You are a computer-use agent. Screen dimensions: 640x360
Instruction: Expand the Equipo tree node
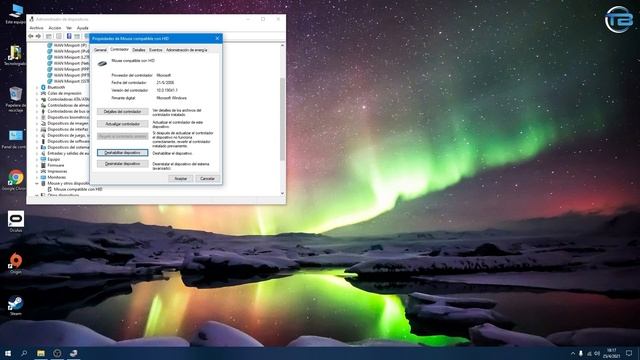click(37, 159)
